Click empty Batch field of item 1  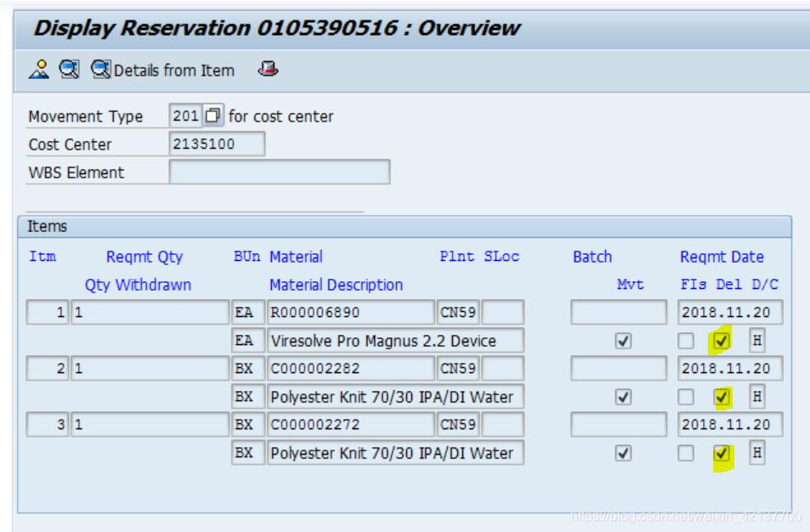[x=619, y=312]
